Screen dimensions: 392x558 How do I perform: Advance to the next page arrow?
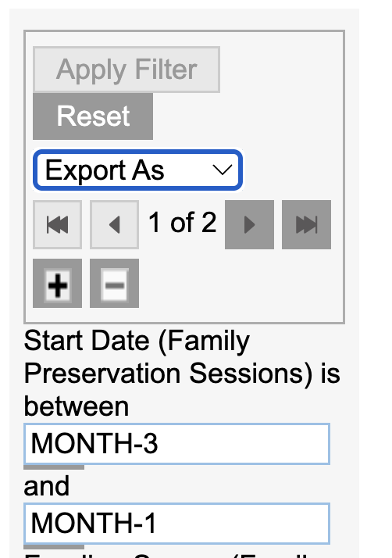pyautogui.click(x=249, y=224)
